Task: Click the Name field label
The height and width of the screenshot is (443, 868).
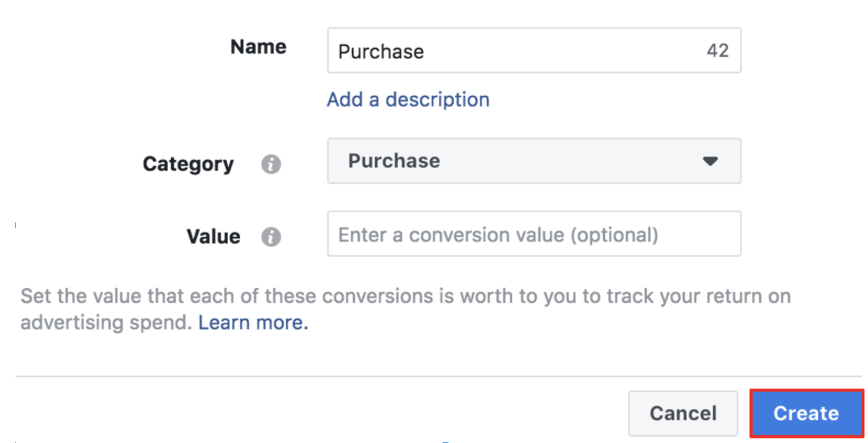Action: point(258,47)
